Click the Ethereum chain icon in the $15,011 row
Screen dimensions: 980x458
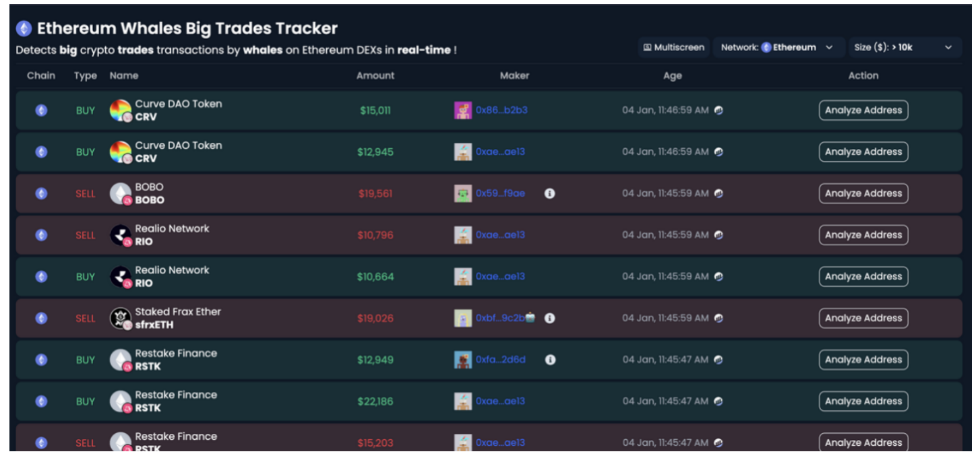click(41, 110)
